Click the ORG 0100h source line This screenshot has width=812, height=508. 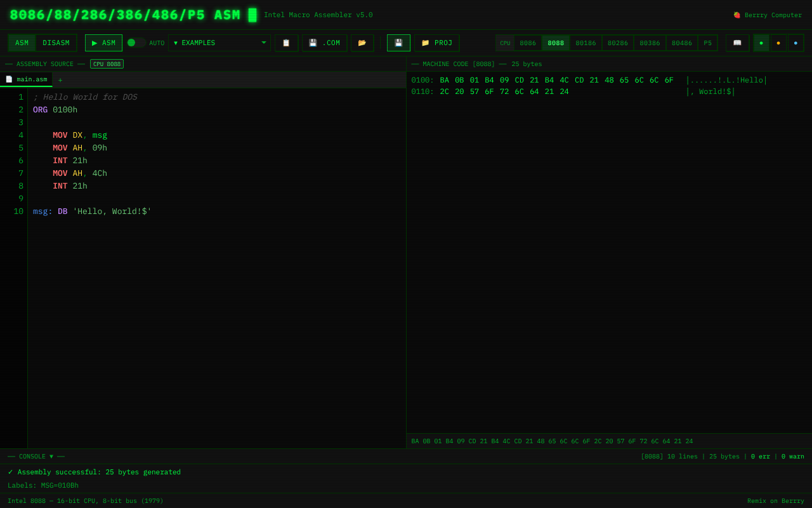55,110
